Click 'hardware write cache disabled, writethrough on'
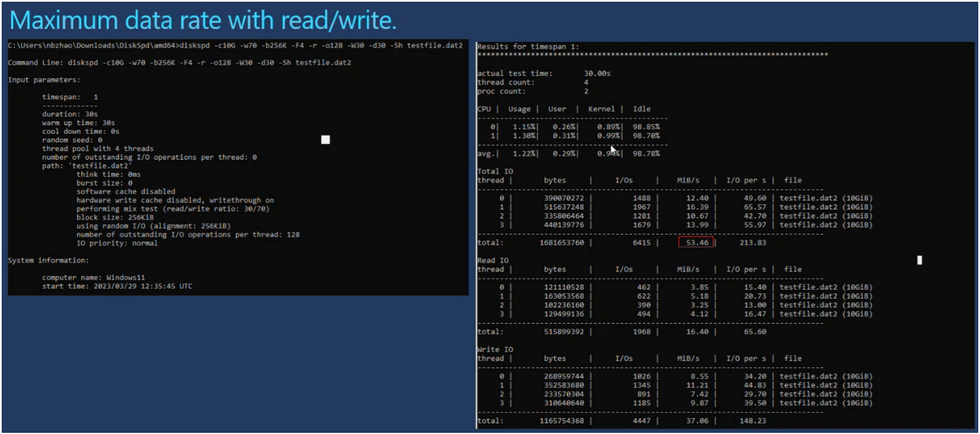This screenshot has height=434, width=980. coord(175,200)
